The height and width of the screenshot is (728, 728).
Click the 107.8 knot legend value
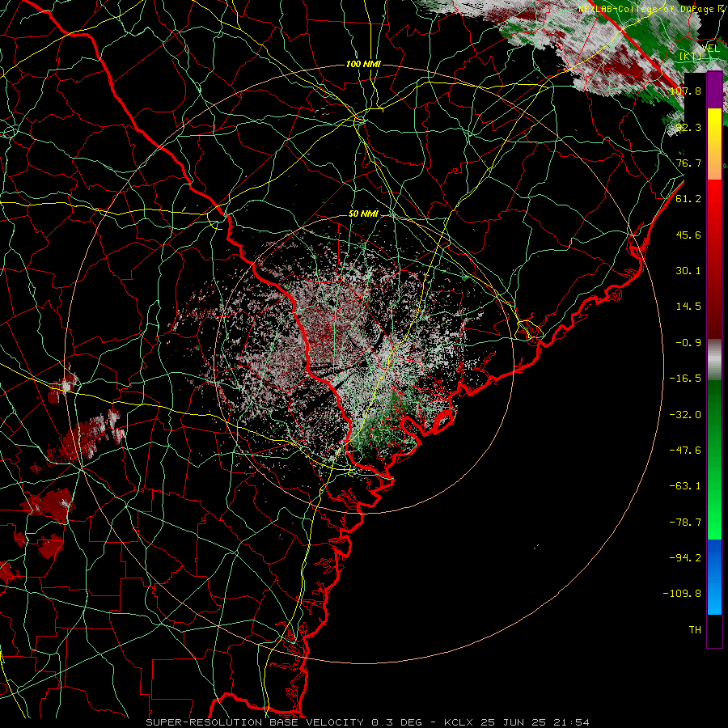click(685, 91)
